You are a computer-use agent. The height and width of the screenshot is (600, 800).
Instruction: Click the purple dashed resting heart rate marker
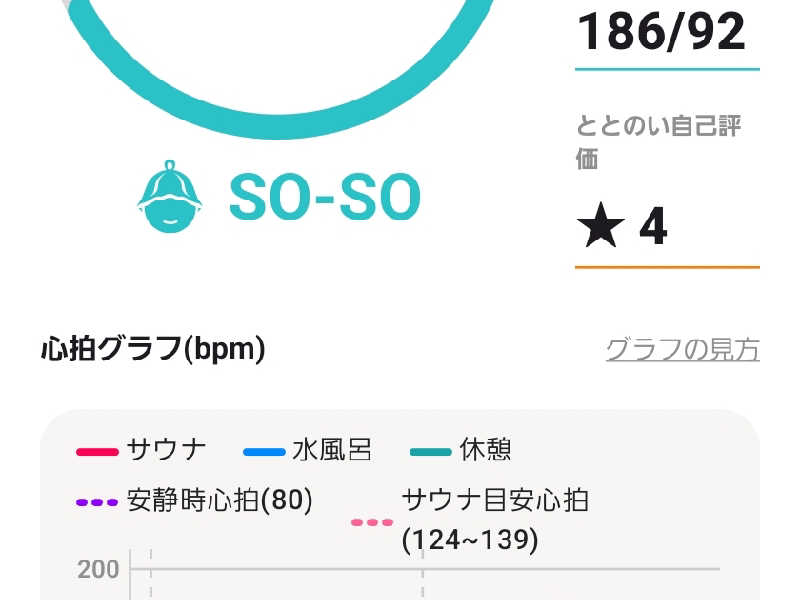point(97,502)
